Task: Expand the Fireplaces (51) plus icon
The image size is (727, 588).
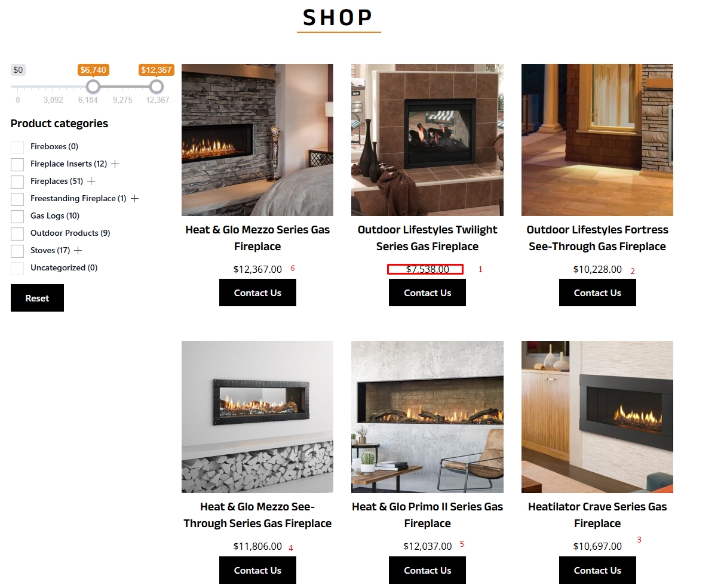Action: pos(91,181)
